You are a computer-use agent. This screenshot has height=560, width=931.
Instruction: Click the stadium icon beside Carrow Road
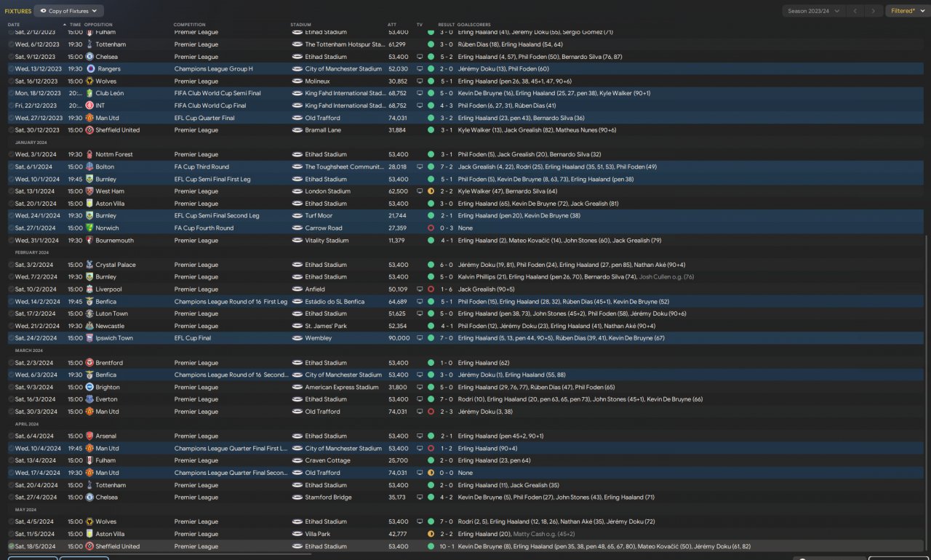click(x=297, y=228)
